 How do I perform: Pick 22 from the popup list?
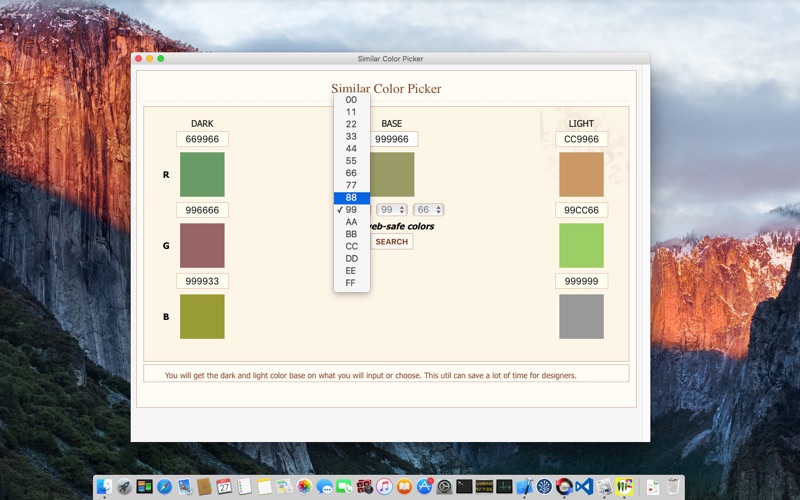[352, 124]
